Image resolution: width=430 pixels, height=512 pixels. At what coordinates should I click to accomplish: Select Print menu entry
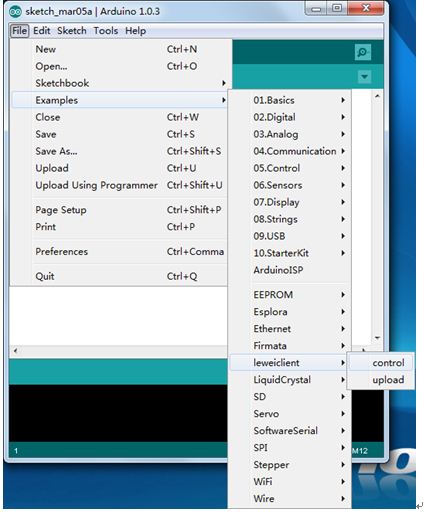(x=119, y=227)
